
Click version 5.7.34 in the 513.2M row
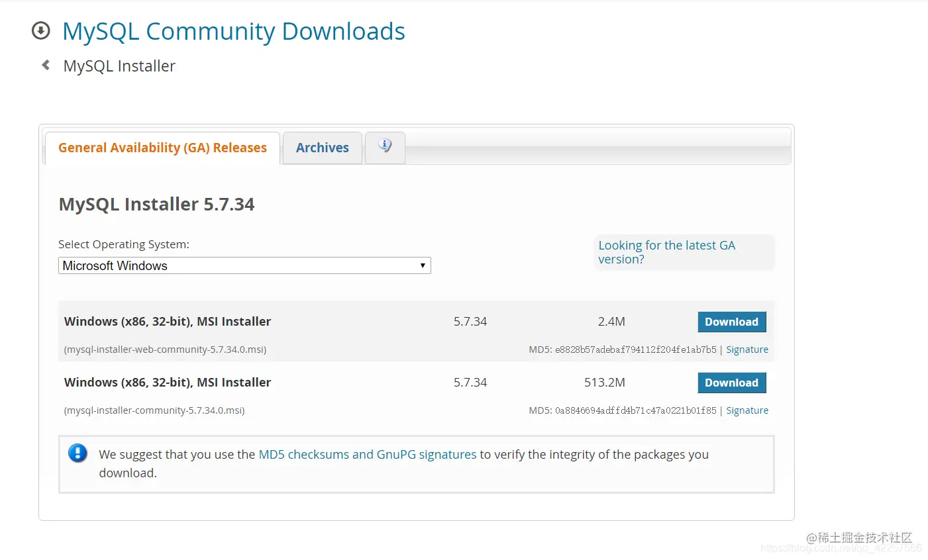[470, 383]
